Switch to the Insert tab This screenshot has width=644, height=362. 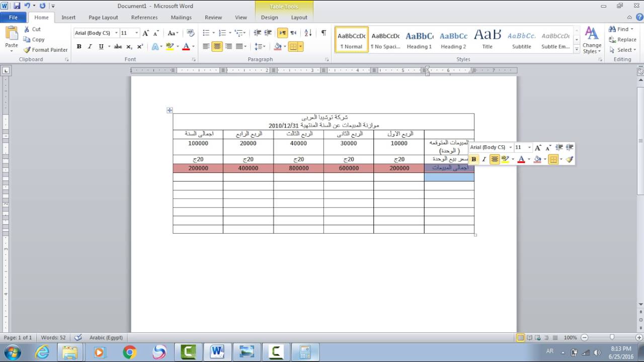click(68, 17)
